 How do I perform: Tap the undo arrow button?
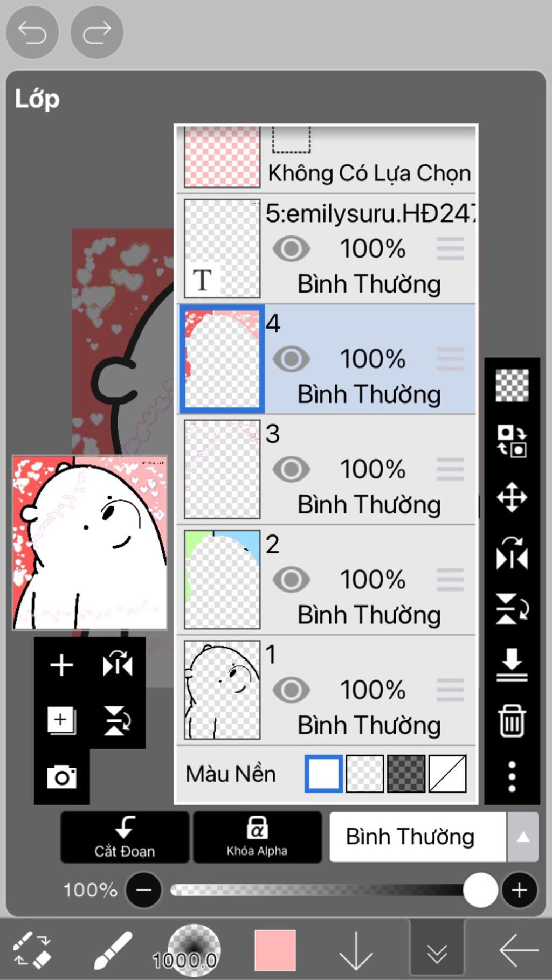[32, 32]
